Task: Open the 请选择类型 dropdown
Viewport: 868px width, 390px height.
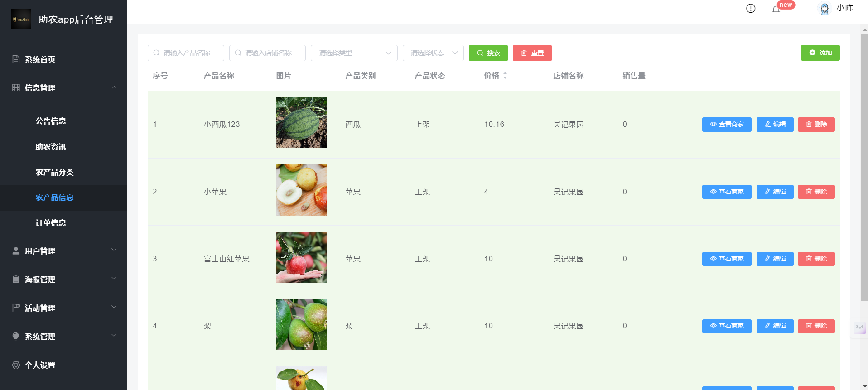Action: pos(354,53)
